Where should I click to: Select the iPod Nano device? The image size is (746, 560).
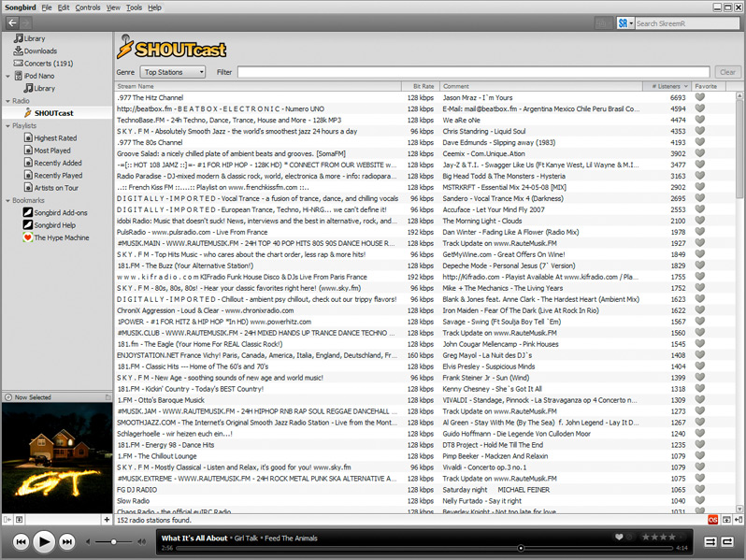click(x=35, y=76)
